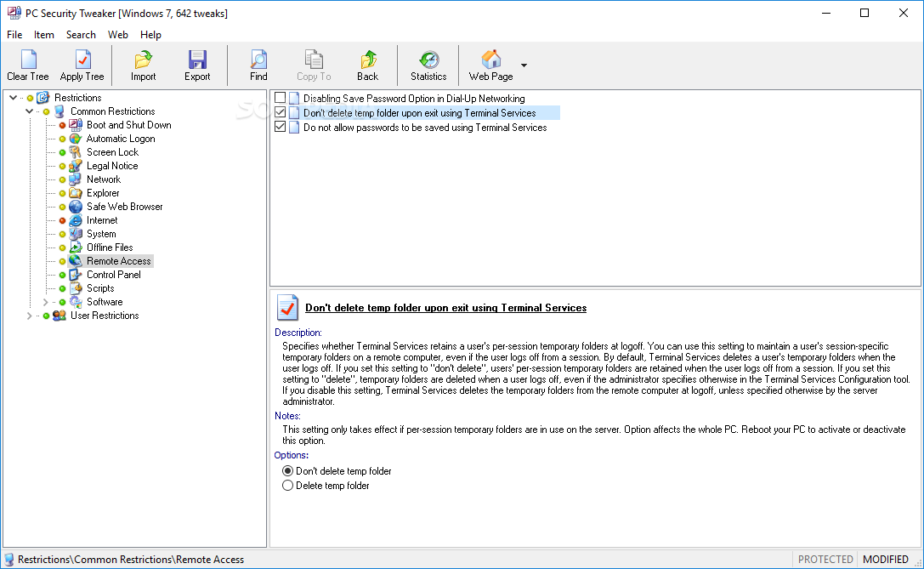Select the System tree label

tap(101, 234)
